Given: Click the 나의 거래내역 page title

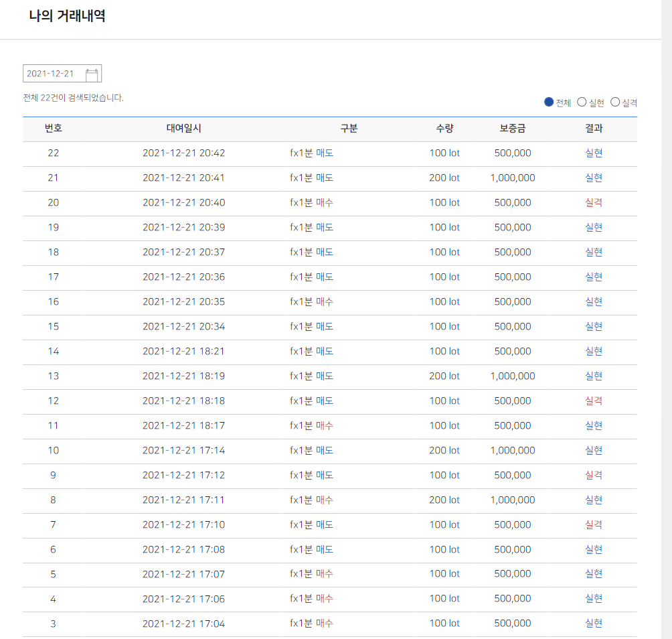Looking at the screenshot, I should pos(68,16).
